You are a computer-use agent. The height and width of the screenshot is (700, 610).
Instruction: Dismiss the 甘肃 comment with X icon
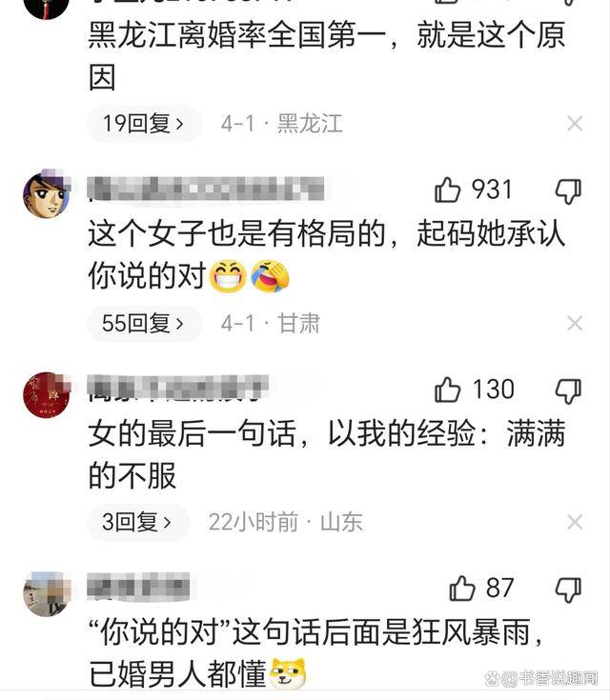tap(575, 323)
